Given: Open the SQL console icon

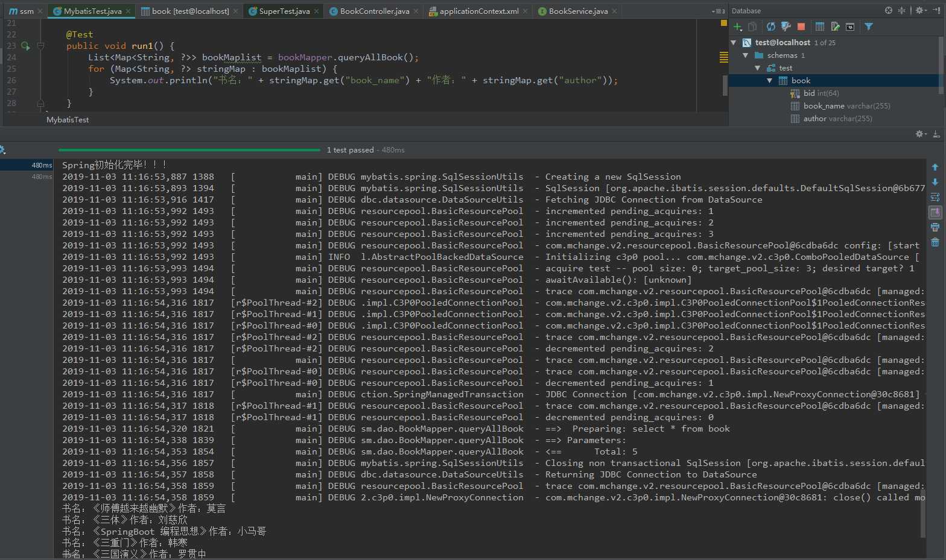Looking at the screenshot, I should pos(850,27).
